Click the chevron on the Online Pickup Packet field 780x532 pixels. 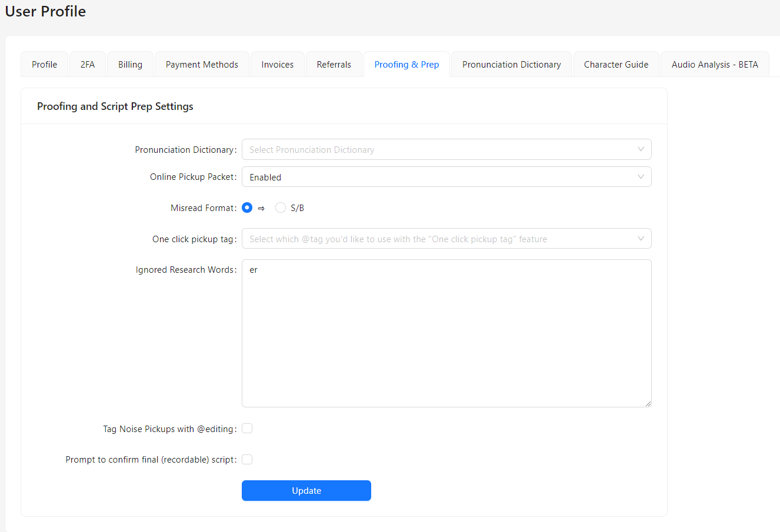[x=641, y=176]
